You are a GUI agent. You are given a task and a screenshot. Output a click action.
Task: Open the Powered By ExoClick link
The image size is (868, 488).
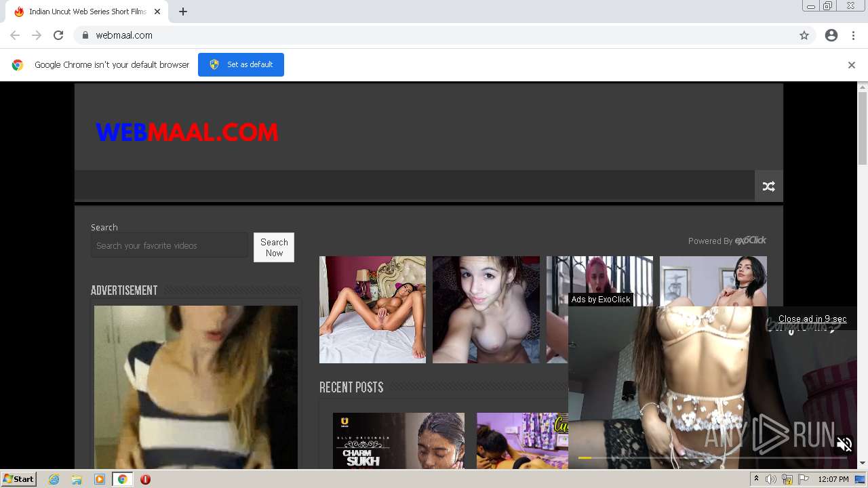pyautogui.click(x=727, y=241)
